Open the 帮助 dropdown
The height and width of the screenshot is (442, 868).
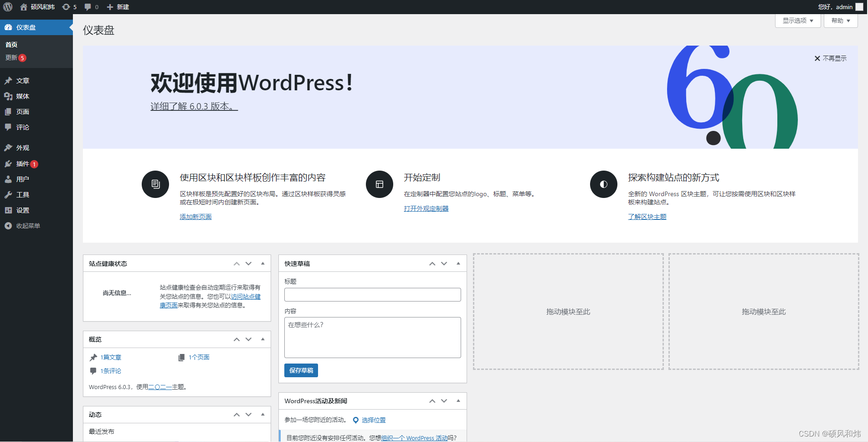pyautogui.click(x=841, y=21)
